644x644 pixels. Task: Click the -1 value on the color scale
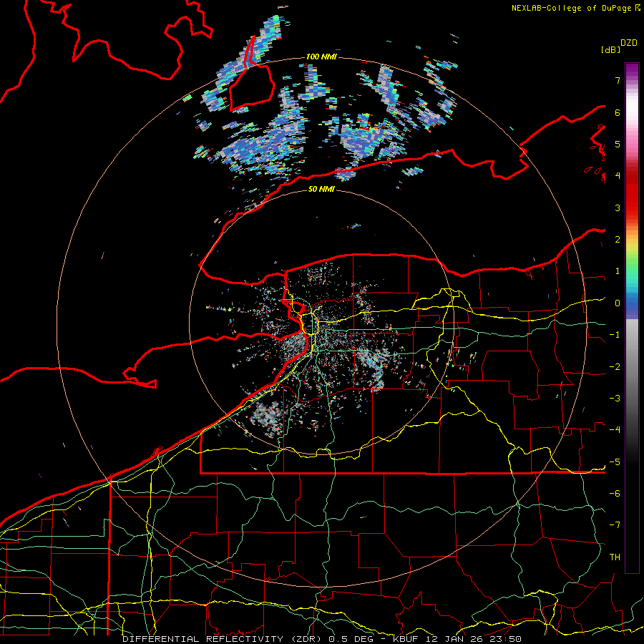[x=615, y=335]
